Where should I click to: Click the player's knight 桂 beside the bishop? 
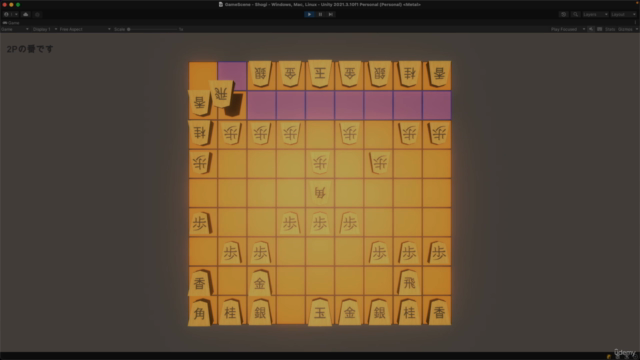click(x=230, y=312)
